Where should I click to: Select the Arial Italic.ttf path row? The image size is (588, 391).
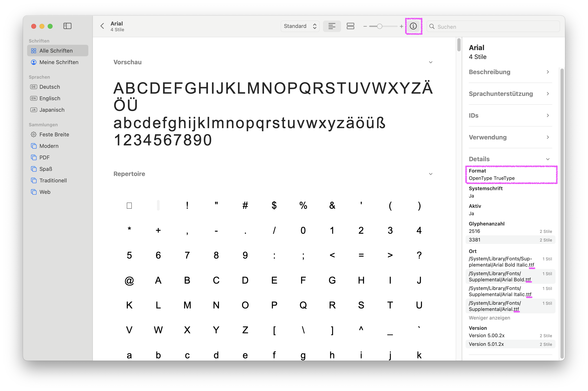(510, 291)
